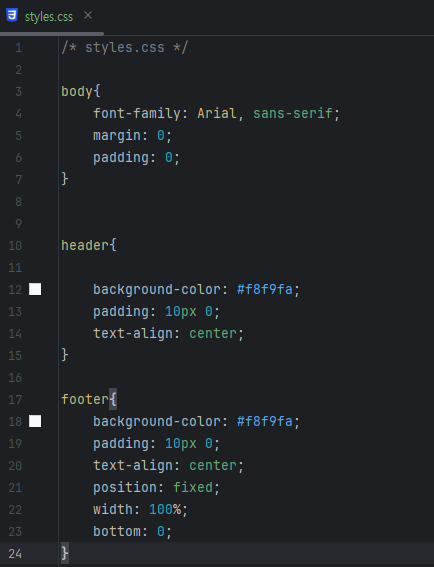
Task: Click the footer selector text on line 17
Action: click(85, 399)
